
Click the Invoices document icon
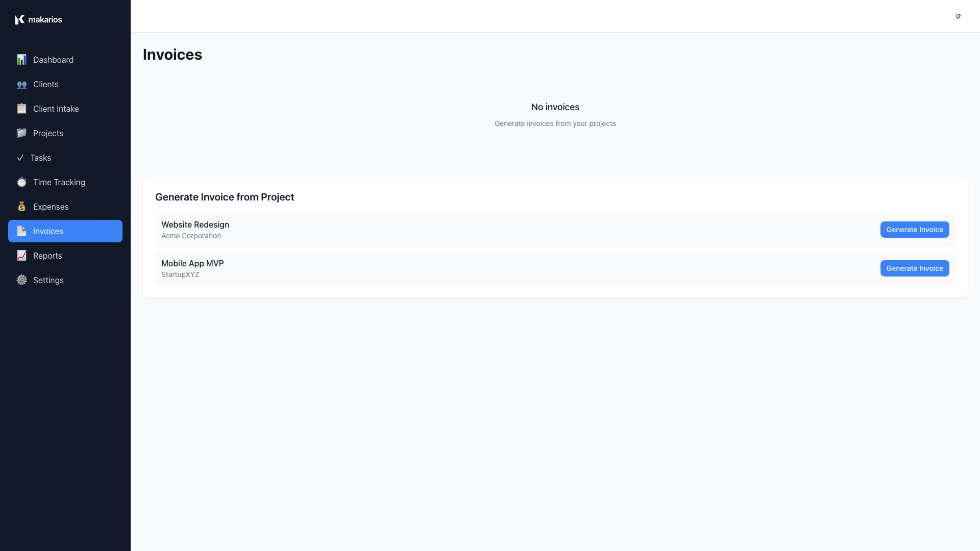tap(21, 231)
